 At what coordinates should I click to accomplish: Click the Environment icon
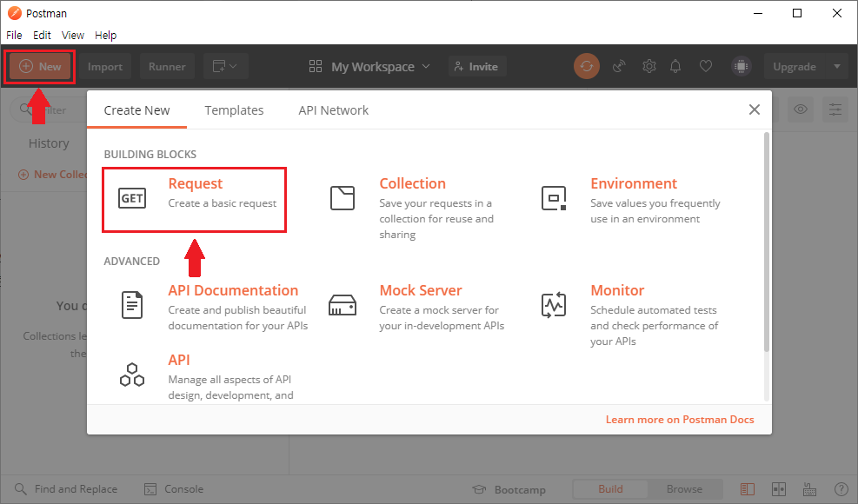pyautogui.click(x=554, y=198)
